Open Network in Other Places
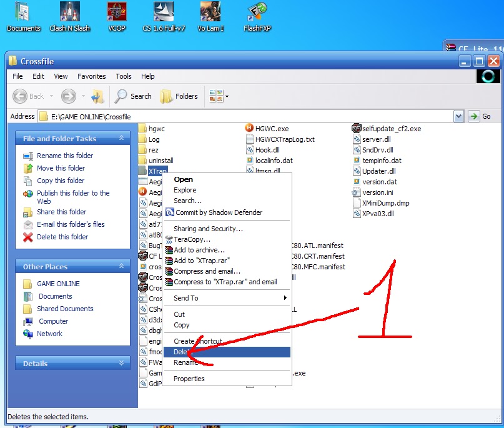 pyautogui.click(x=49, y=334)
